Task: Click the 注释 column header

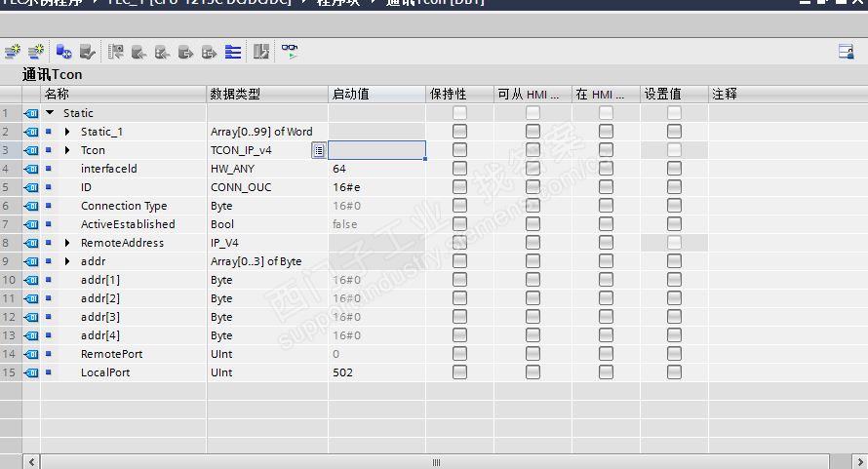Action: (x=788, y=95)
